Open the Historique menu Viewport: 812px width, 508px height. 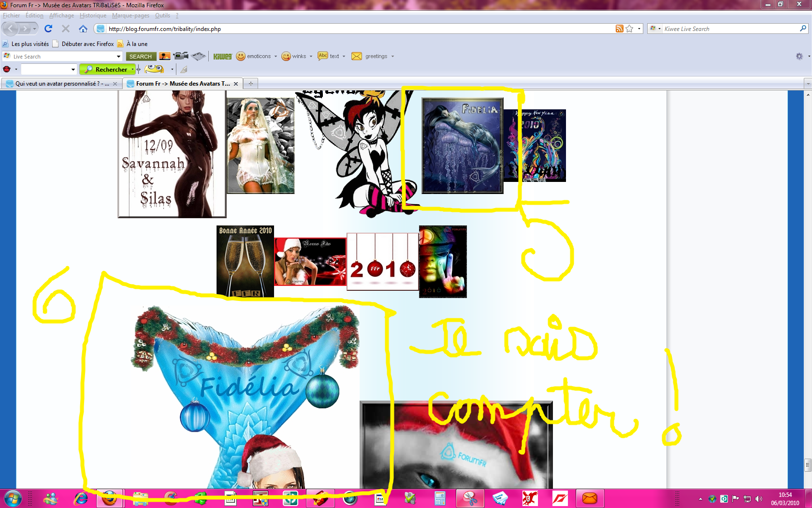click(x=93, y=15)
